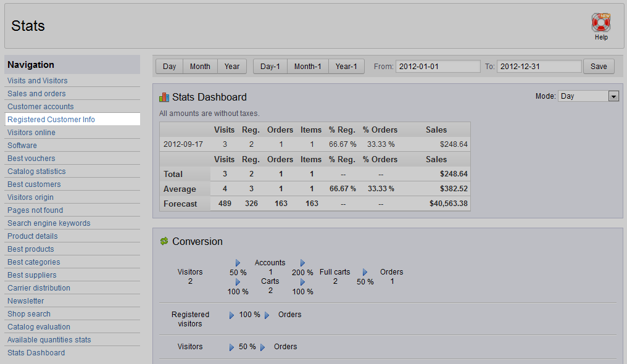Go to Catalog statistics
627x364 pixels.
point(36,172)
